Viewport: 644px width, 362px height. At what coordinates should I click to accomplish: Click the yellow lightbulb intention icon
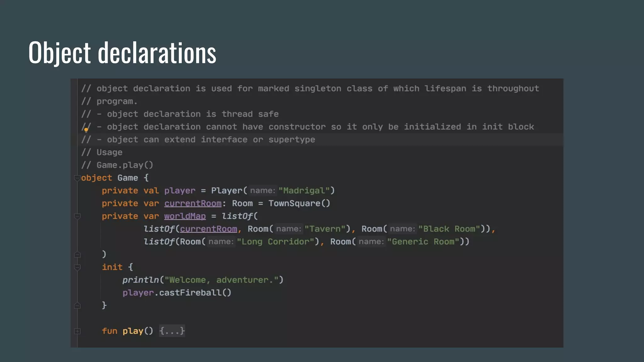[x=86, y=130]
